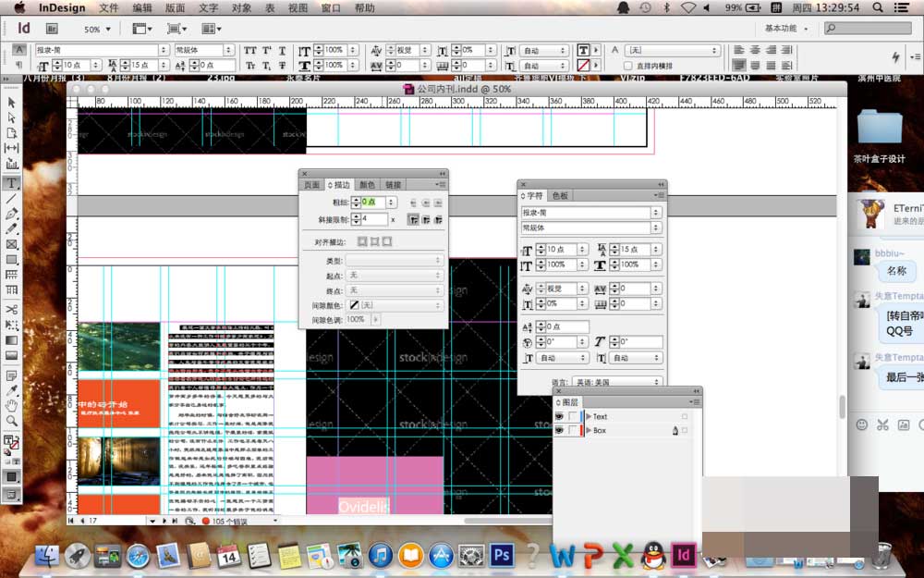Pick the Scissors tool

[x=12, y=309]
